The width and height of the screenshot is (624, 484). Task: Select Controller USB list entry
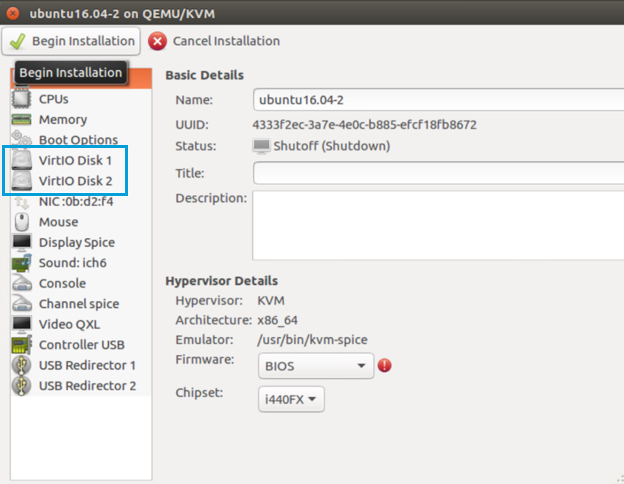(x=81, y=345)
